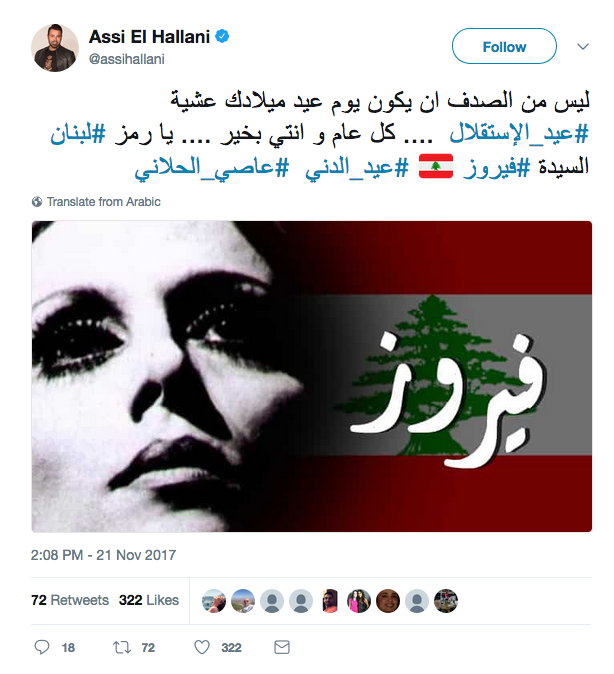Image resolution: width=614 pixels, height=674 pixels.
Task: Open the @assihallani handle link
Action: 126,59
